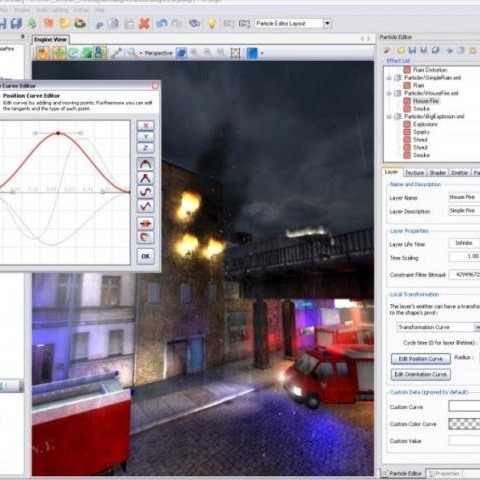Click the redo arrow in main toolbar

177,24
